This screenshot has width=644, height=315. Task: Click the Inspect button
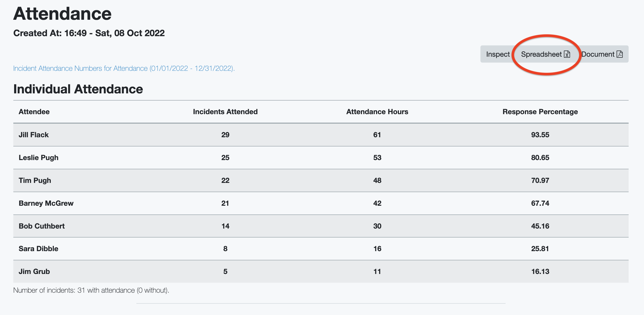(498, 54)
